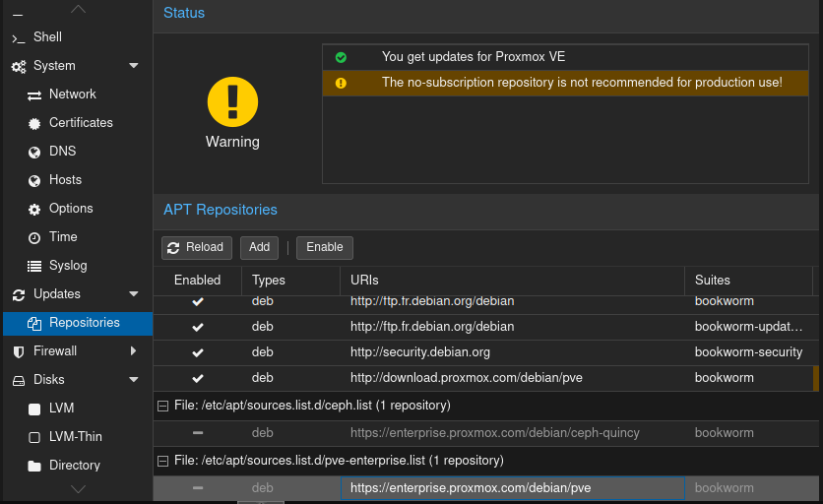Screen dimensions: 823x504
Task: Click enabled checkmark for download.proxmox.com repository
Action: pyautogui.click(x=198, y=379)
